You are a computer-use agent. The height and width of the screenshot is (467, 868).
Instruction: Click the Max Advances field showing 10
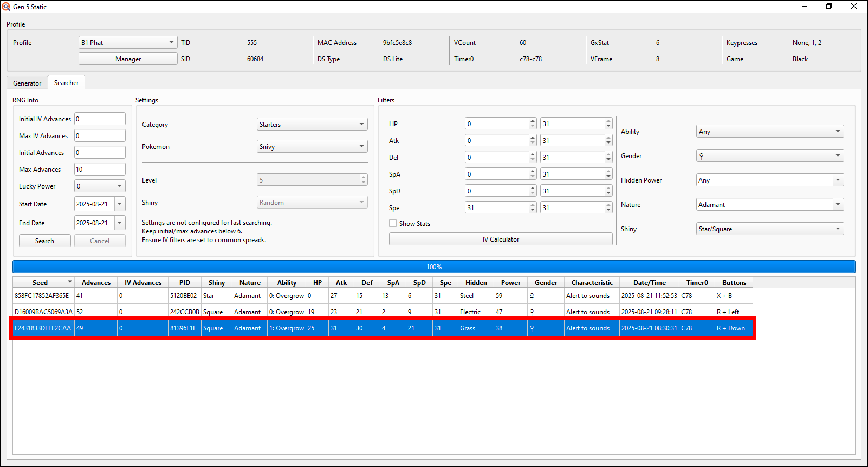click(100, 169)
